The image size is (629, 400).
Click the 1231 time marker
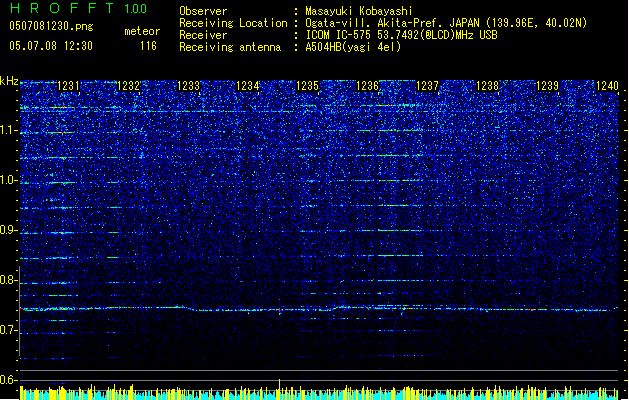(x=68, y=86)
